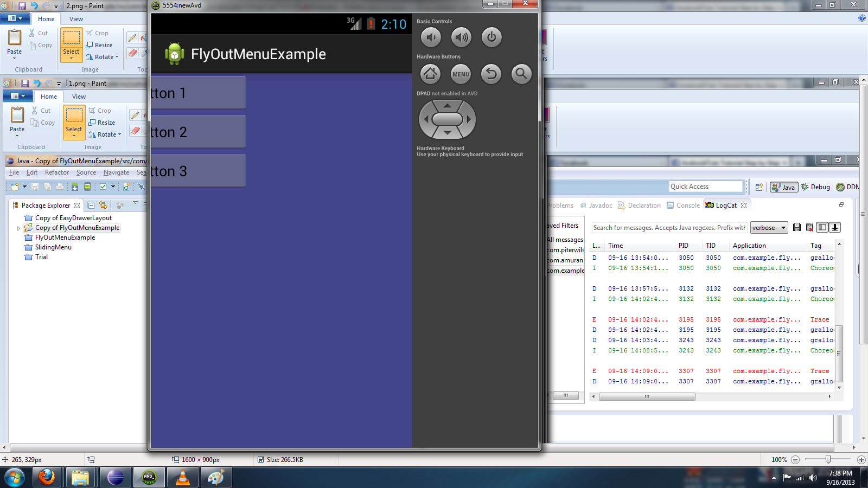The image size is (868, 488).
Task: Open Android SDK Manager in Eclipse toolbar
Action: tap(75, 187)
